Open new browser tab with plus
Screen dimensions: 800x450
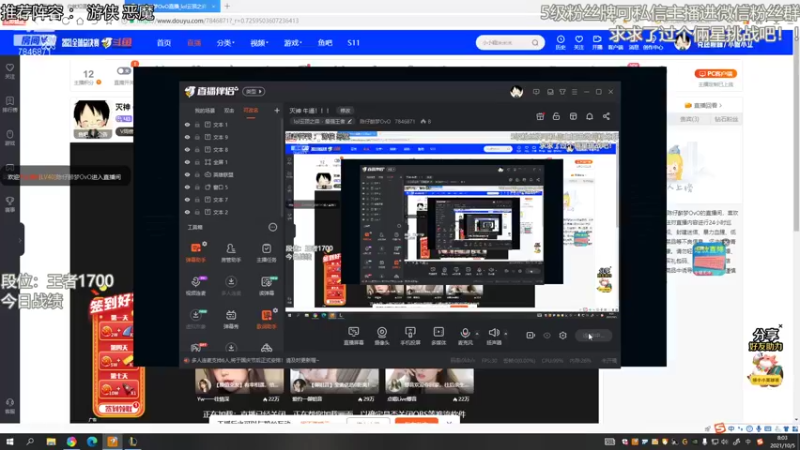click(227, 6)
